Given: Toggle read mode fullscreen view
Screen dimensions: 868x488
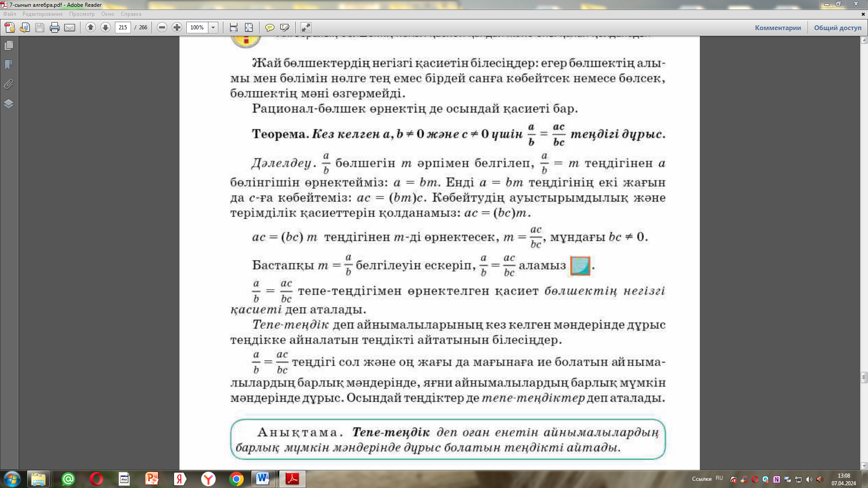Looking at the screenshot, I should pyautogui.click(x=306, y=28).
